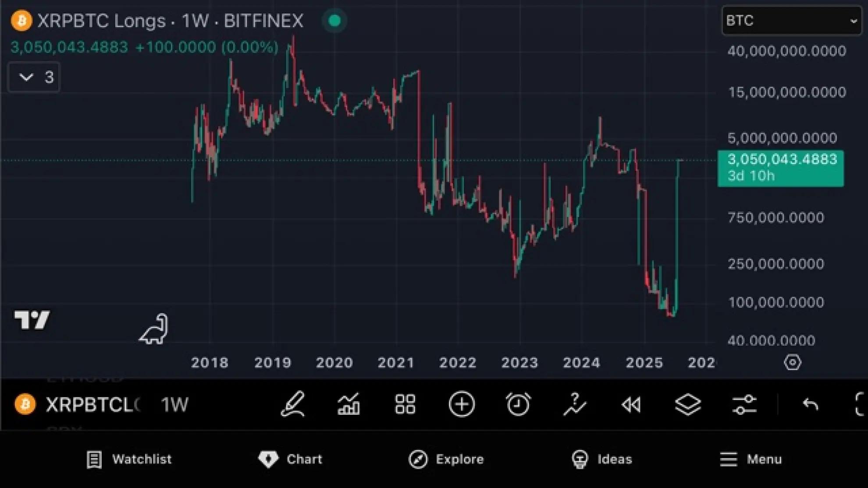Open the BTC currency dropdown
The height and width of the screenshot is (488, 868).
click(791, 21)
